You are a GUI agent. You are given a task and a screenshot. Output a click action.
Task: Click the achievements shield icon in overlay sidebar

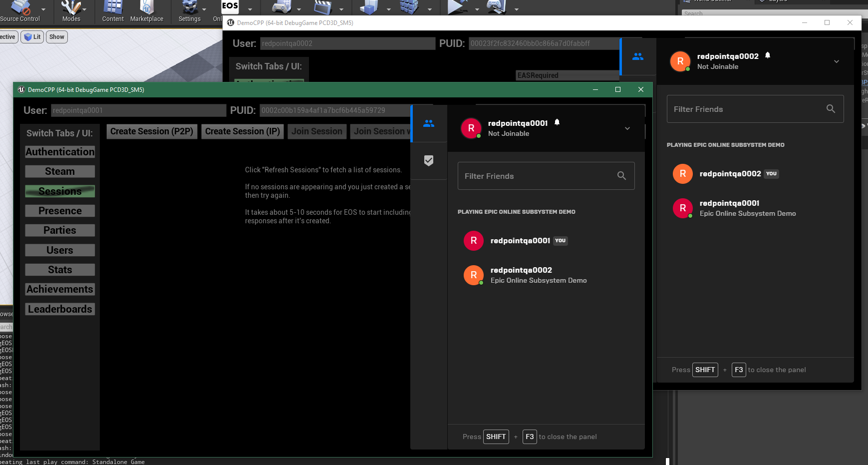(428, 160)
